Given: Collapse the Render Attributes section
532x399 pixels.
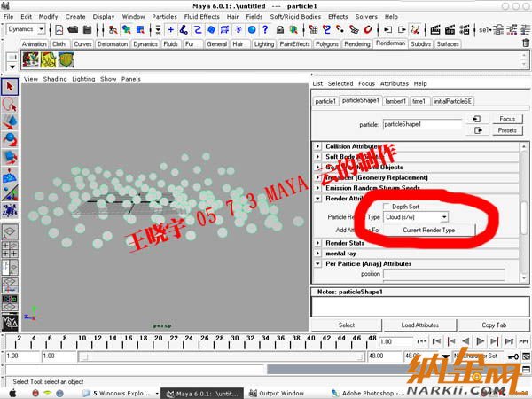Looking at the screenshot, I should [317, 199].
